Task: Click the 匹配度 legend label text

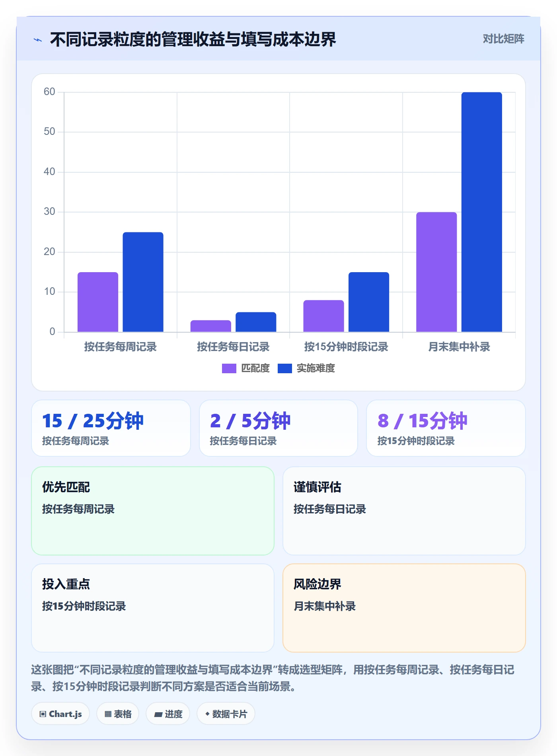Action: [255, 368]
